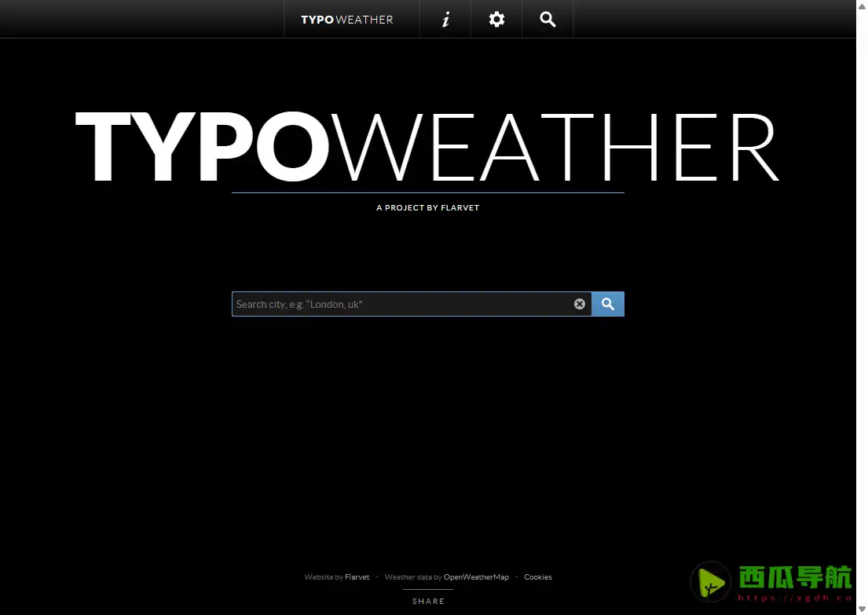The height and width of the screenshot is (615, 868).
Task: Click the scrollbar down arrow
Action: coord(863,609)
